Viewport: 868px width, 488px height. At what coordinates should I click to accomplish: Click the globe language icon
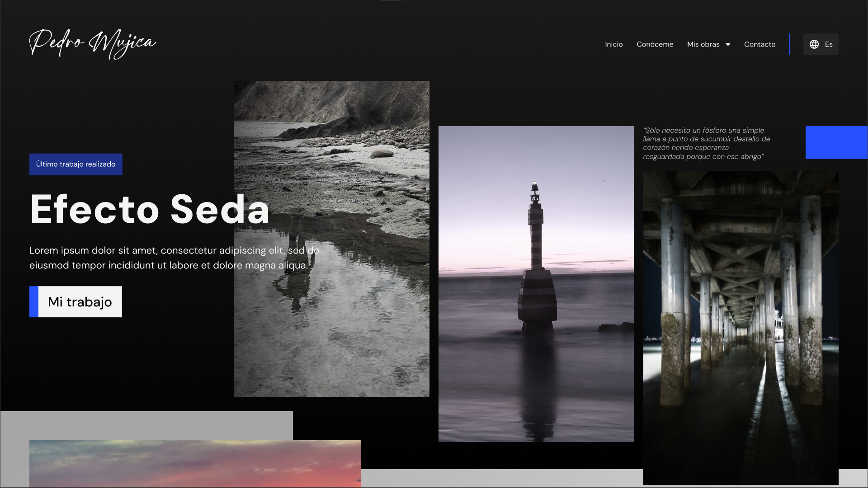815,44
